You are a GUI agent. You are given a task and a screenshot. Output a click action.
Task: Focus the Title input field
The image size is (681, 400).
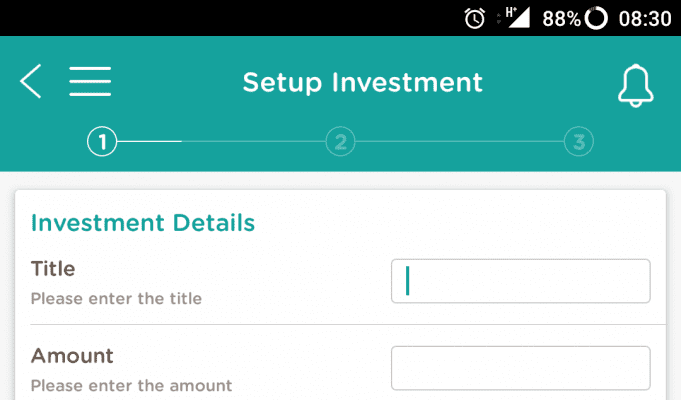[x=521, y=281]
